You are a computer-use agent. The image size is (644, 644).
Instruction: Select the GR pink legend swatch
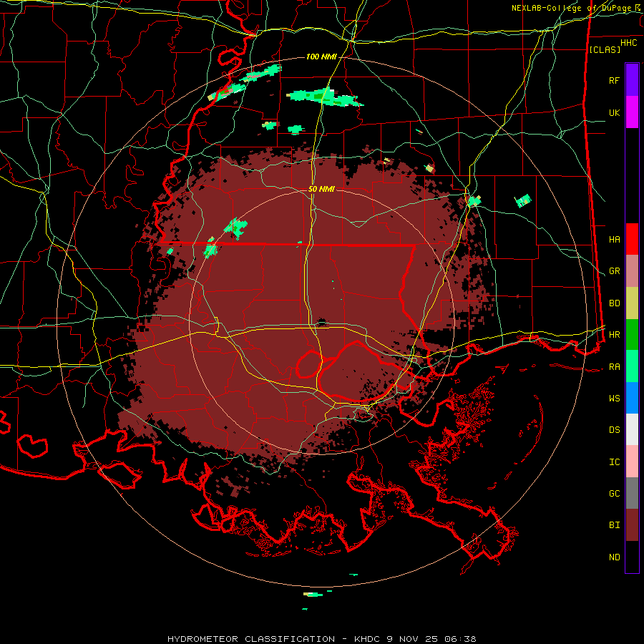[632, 271]
